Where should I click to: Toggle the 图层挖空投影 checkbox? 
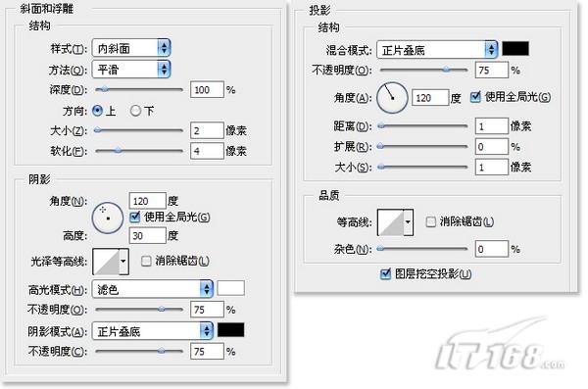(385, 273)
